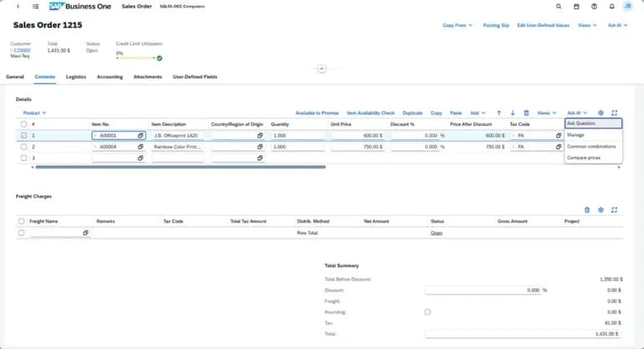Click the Credit Limit Utilization progress bar
The width and height of the screenshot is (644, 349).
[x=136, y=58]
